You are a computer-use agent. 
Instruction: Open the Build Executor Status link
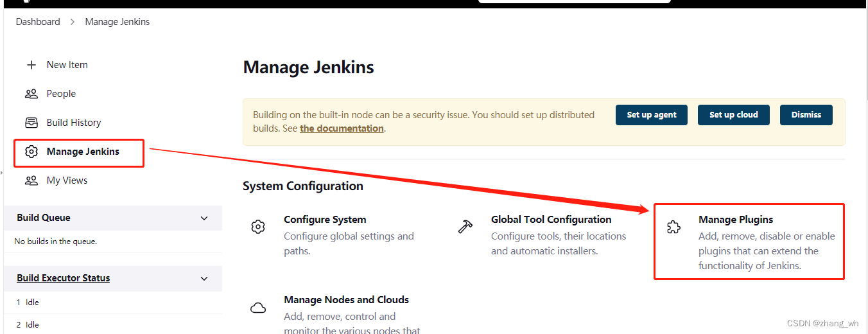point(64,278)
